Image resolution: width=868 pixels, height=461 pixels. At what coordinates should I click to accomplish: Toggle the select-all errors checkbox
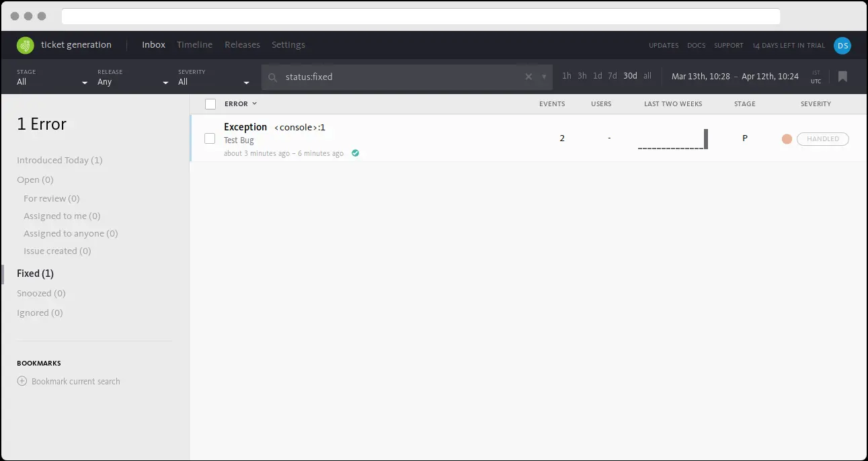click(210, 104)
